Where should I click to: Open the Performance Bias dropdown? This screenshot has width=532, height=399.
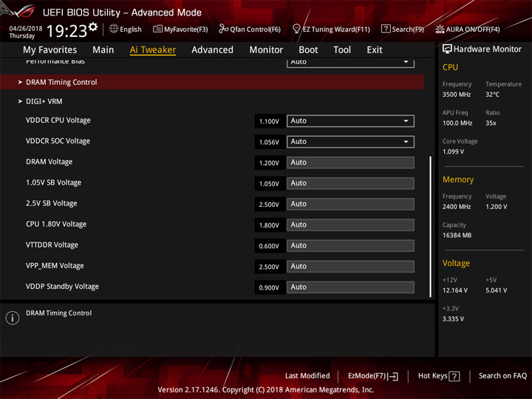(350, 62)
